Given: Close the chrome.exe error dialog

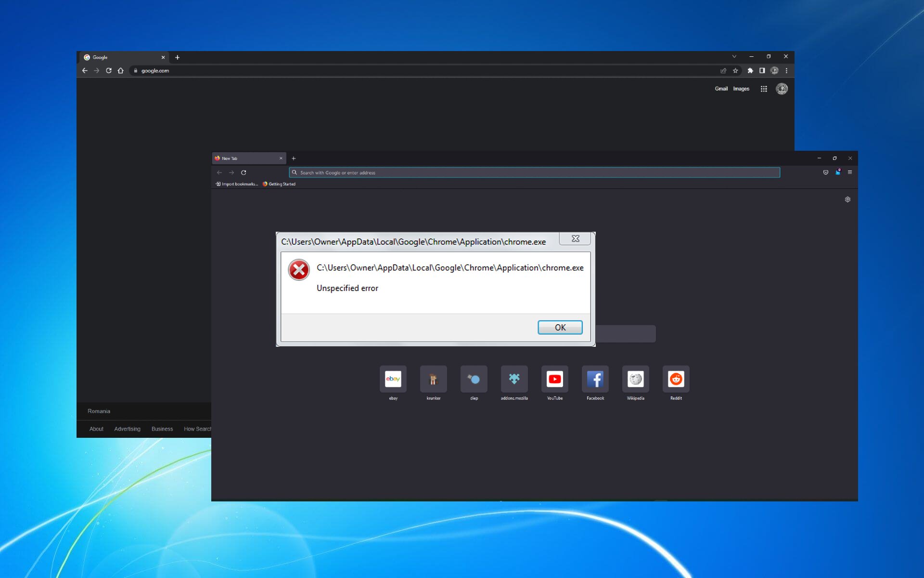Looking at the screenshot, I should click(x=575, y=239).
